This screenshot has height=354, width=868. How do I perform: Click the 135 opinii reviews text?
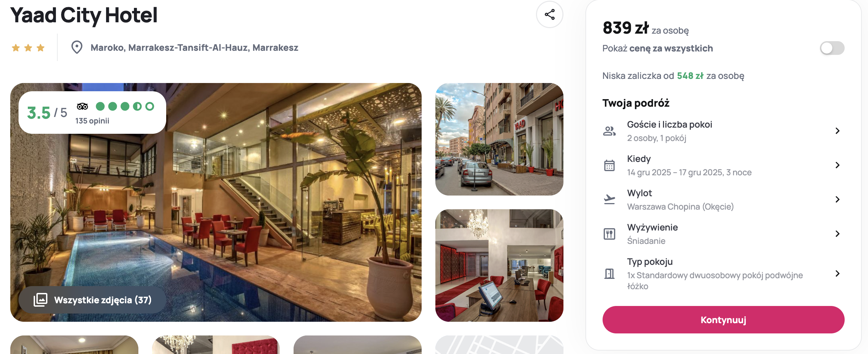pos(92,121)
